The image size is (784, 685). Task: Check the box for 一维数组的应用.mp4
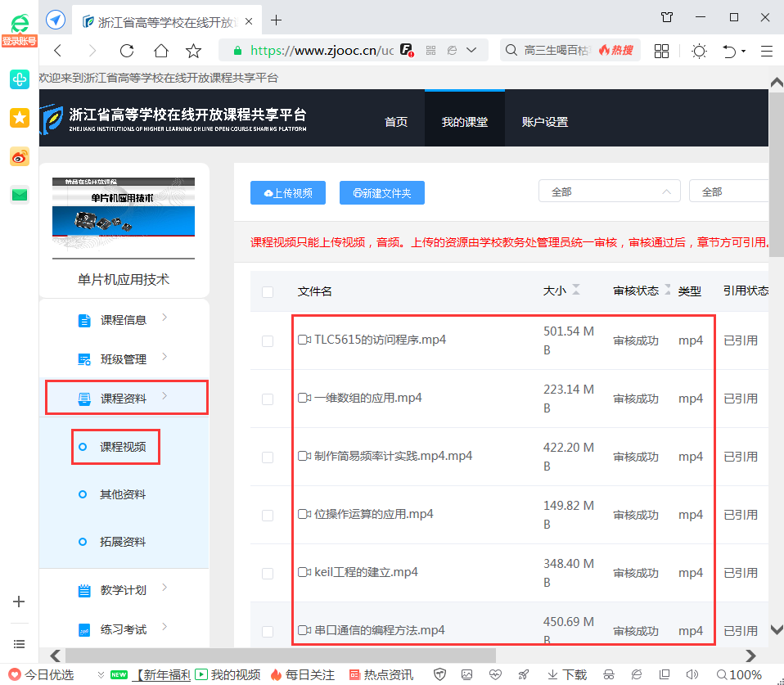268,399
